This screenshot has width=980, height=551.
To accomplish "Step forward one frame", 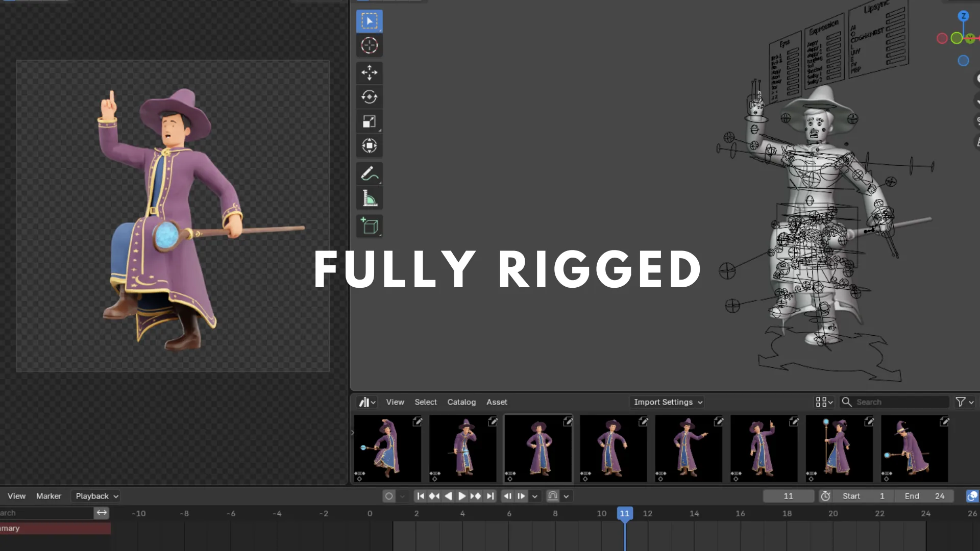I will (521, 496).
